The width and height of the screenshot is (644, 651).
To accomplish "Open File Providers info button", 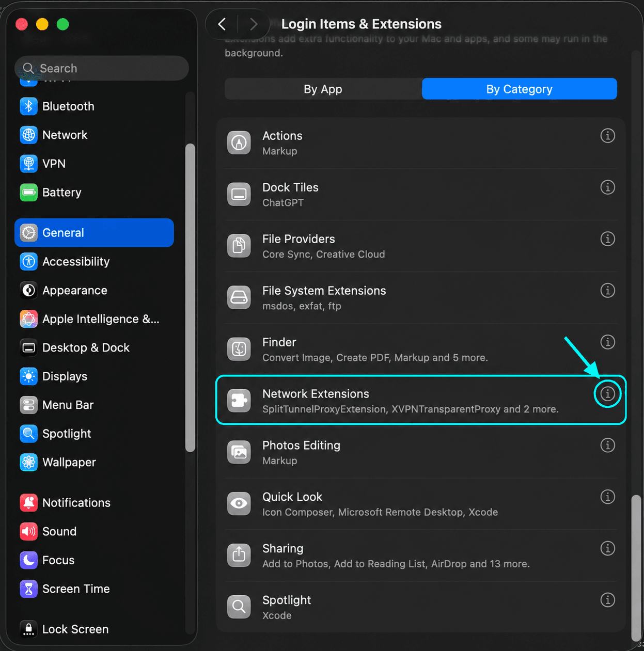I will (x=607, y=239).
